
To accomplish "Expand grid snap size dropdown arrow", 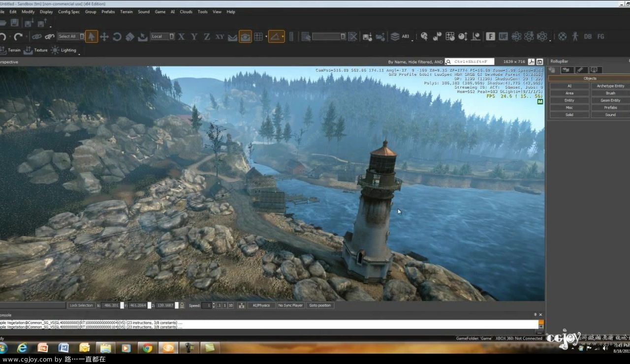I will coord(266,36).
